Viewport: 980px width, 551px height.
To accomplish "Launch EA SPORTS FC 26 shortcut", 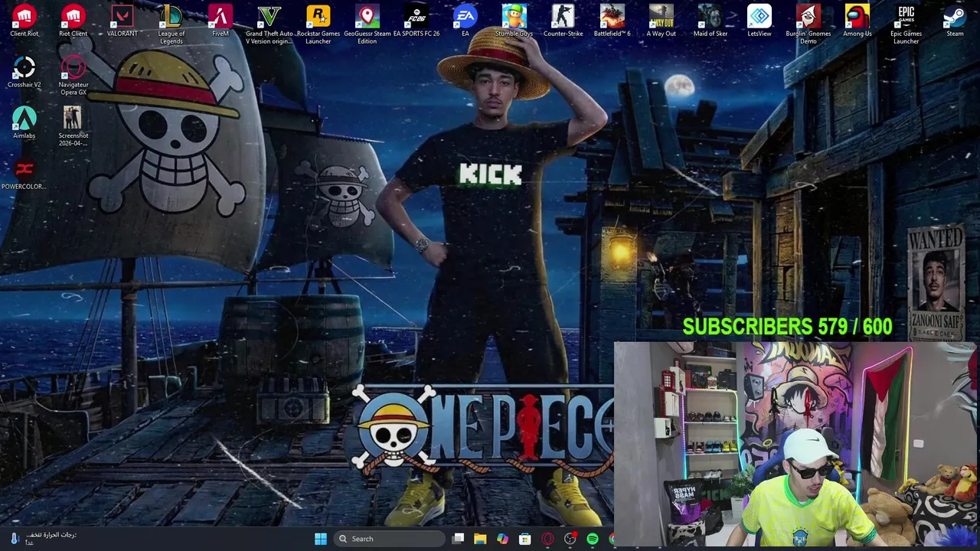I will point(416,21).
